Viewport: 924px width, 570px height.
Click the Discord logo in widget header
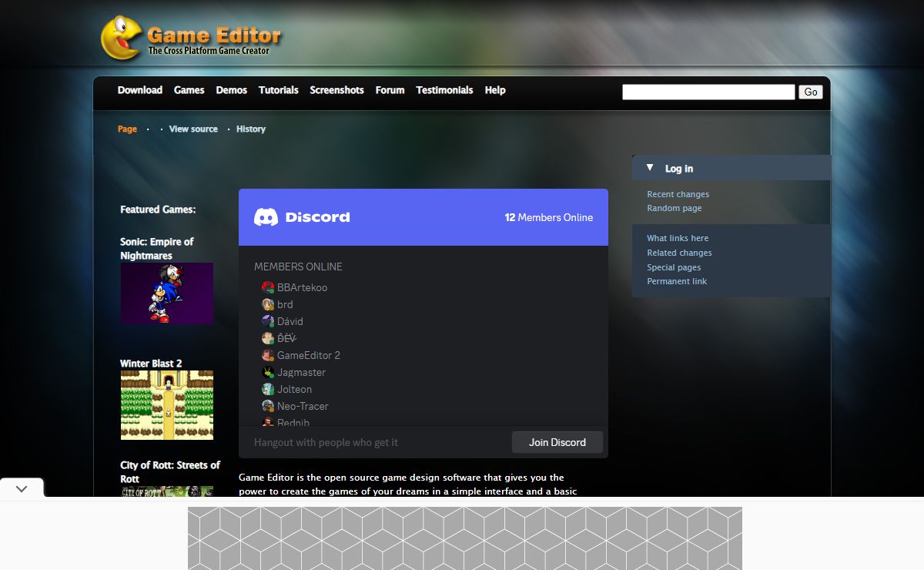tap(302, 217)
